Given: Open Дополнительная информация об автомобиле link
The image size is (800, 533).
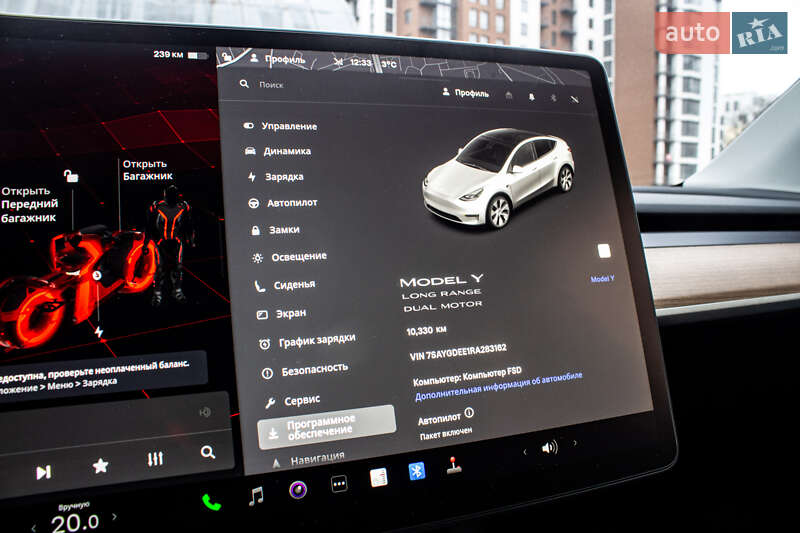Looking at the screenshot, I should click(498, 386).
